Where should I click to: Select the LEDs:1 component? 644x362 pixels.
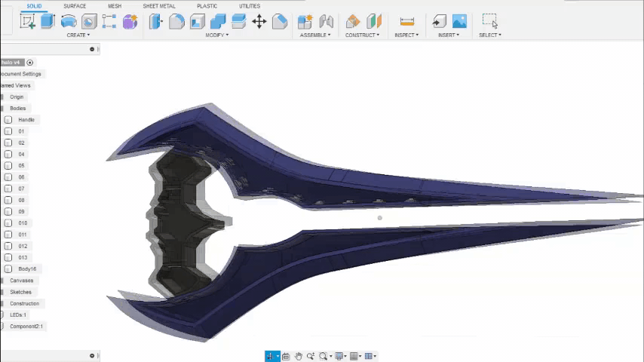[x=18, y=315]
